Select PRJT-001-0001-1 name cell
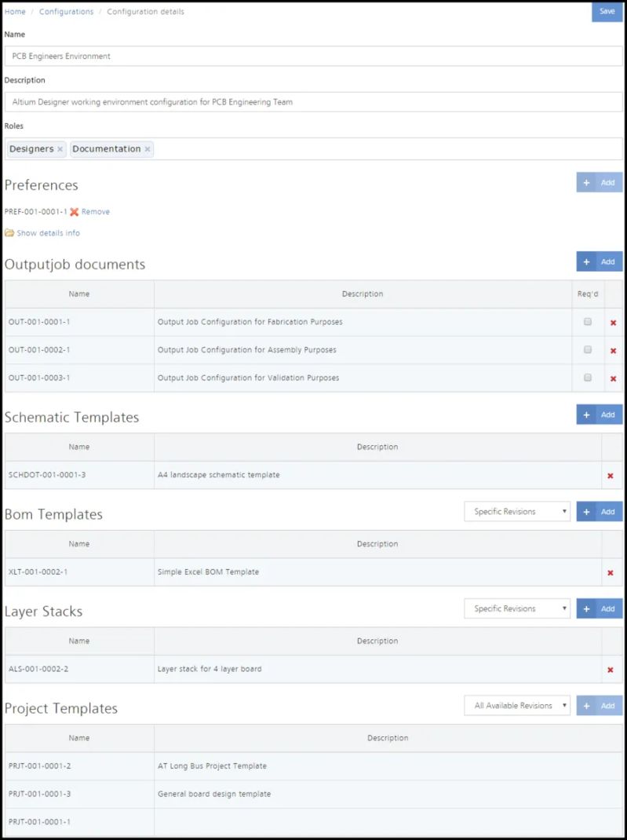 [x=79, y=822]
